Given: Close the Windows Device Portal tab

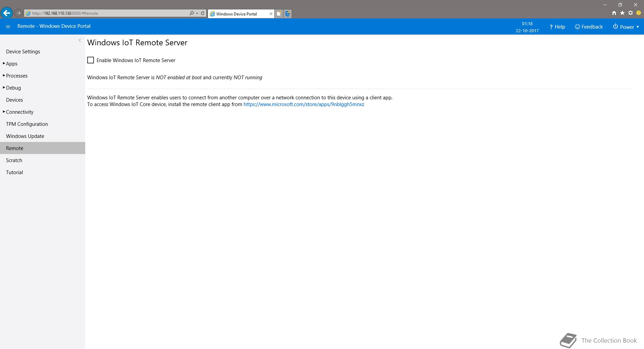Looking at the screenshot, I should [x=271, y=14].
